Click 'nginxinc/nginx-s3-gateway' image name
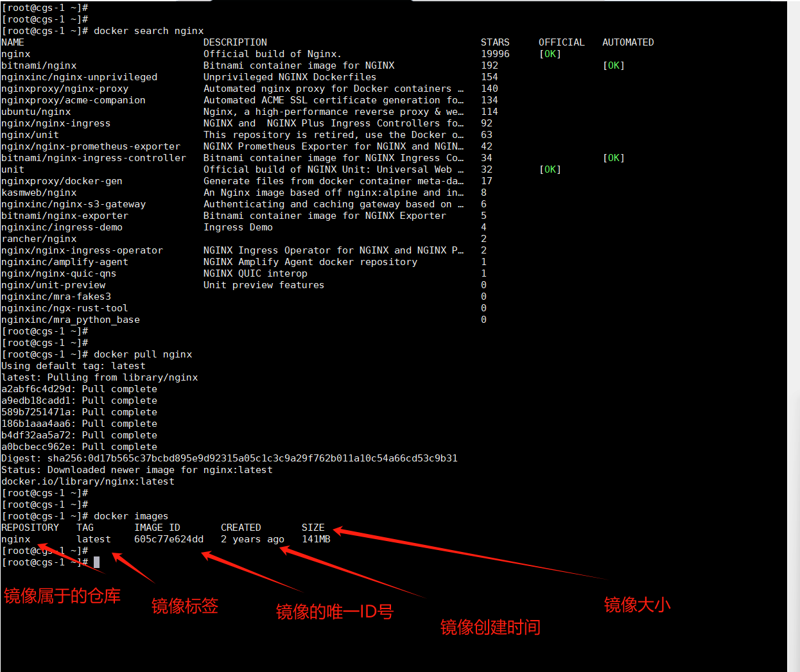The height and width of the screenshot is (672, 800). (73, 204)
